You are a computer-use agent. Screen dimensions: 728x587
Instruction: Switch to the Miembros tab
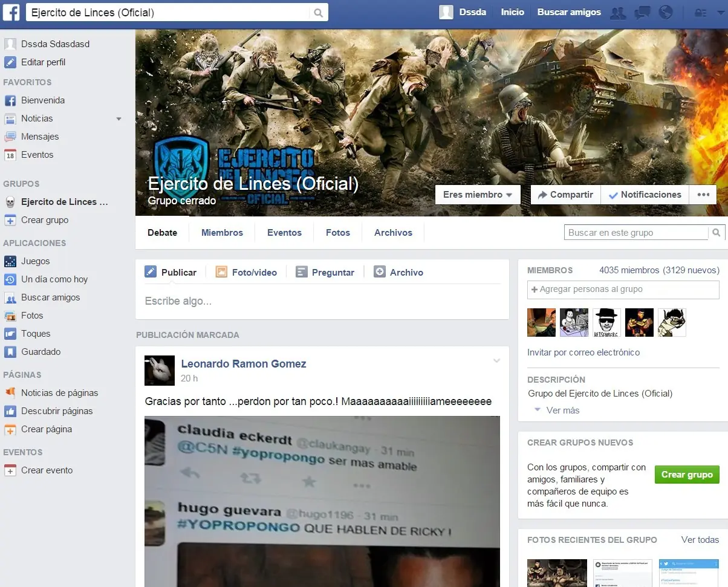pyautogui.click(x=222, y=233)
